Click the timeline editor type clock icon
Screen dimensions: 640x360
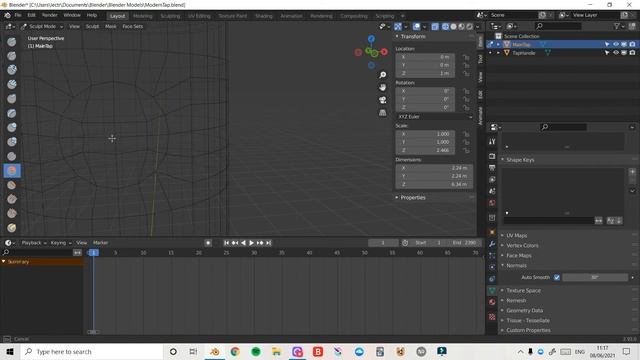9,243
